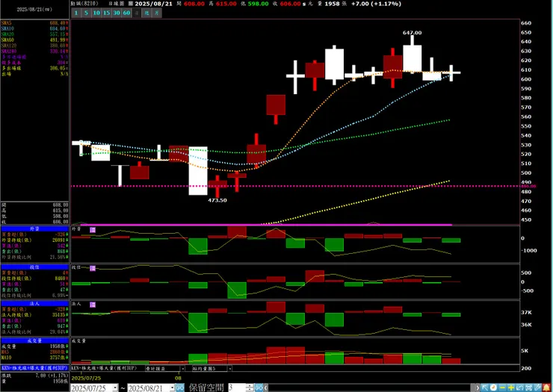Click the SMA10 indicator row
Screen dimensions: 553x392
[34, 28]
